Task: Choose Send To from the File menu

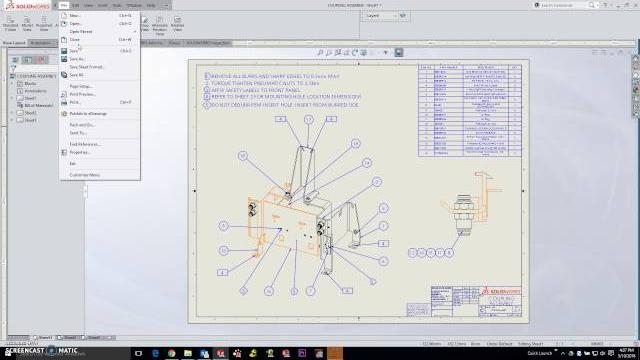Action: pyautogui.click(x=78, y=133)
